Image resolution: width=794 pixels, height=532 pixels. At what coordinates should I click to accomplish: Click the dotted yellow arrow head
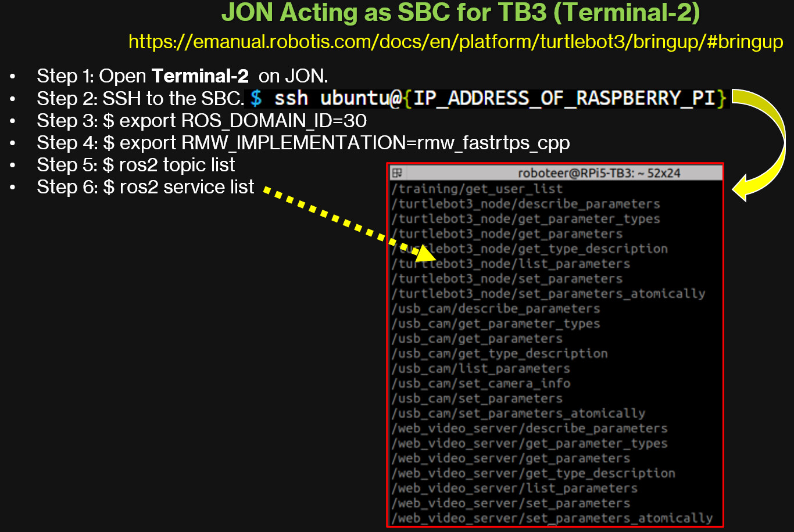point(427,252)
